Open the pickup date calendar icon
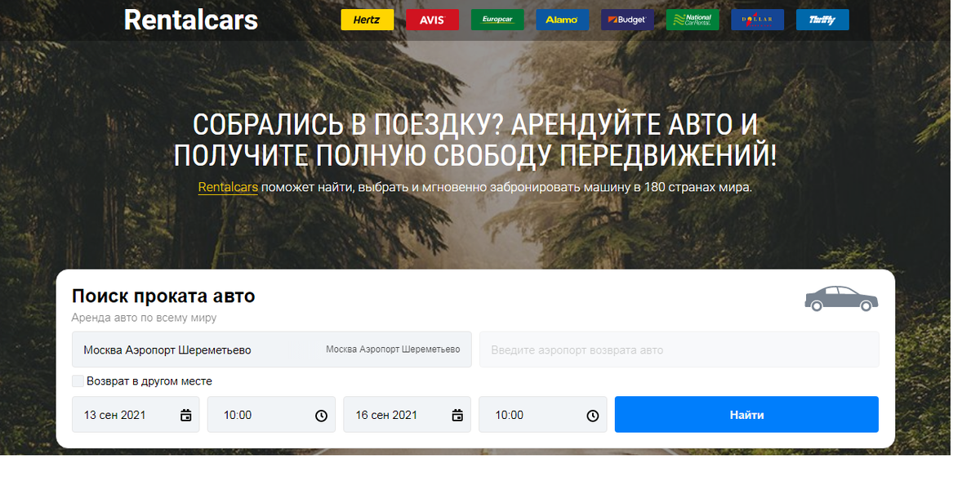The height and width of the screenshot is (490, 980). pos(185,414)
